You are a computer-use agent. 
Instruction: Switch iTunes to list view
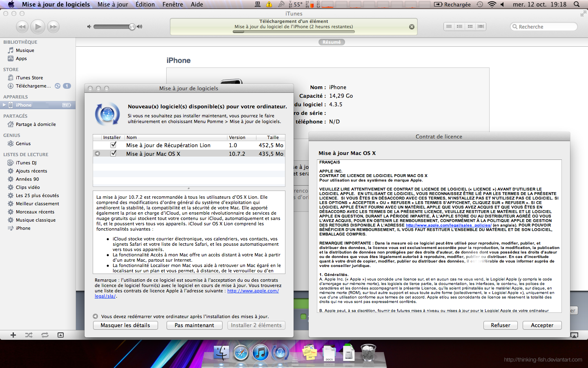point(449,27)
